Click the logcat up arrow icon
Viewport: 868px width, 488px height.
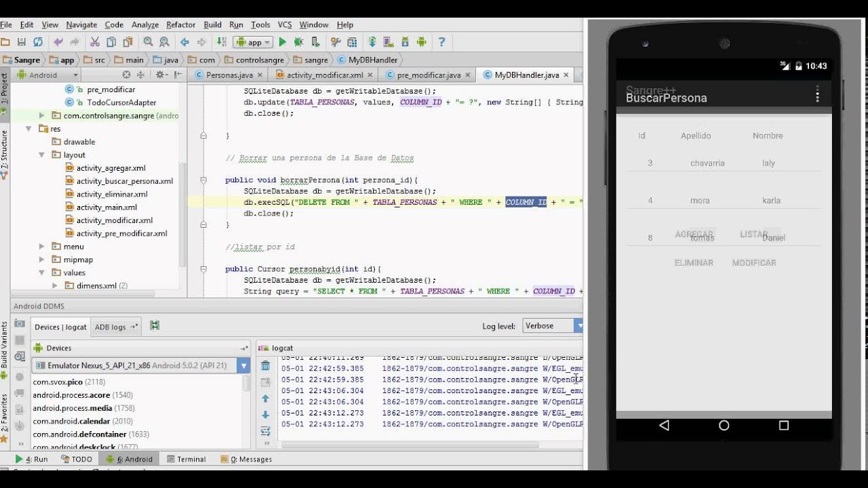(x=265, y=399)
